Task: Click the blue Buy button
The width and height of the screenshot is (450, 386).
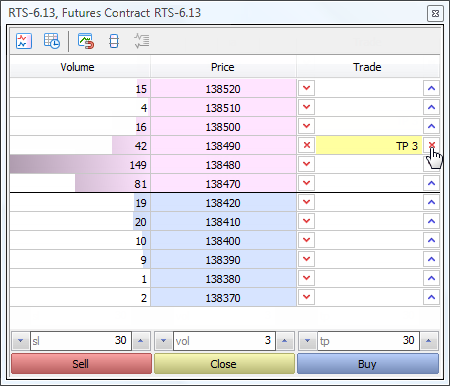Action: click(368, 364)
